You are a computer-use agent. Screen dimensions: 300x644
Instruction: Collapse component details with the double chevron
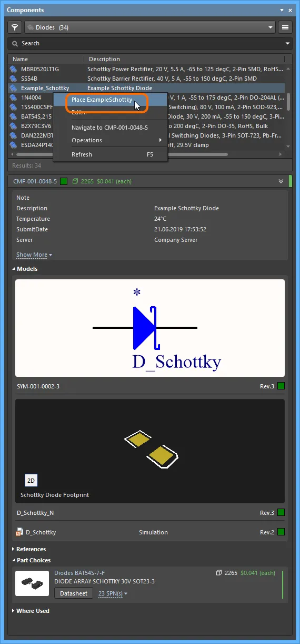click(x=281, y=181)
